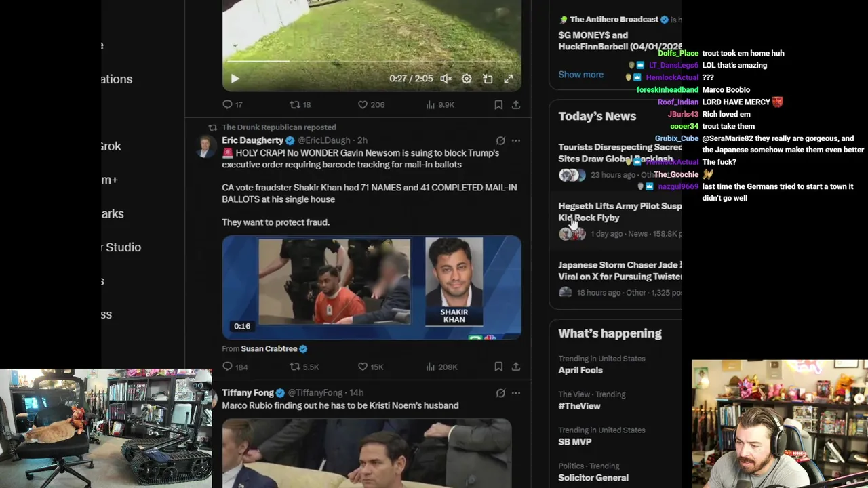The image size is (868, 488).
Task: Share Eric Daugherty's post
Action: (x=516, y=367)
